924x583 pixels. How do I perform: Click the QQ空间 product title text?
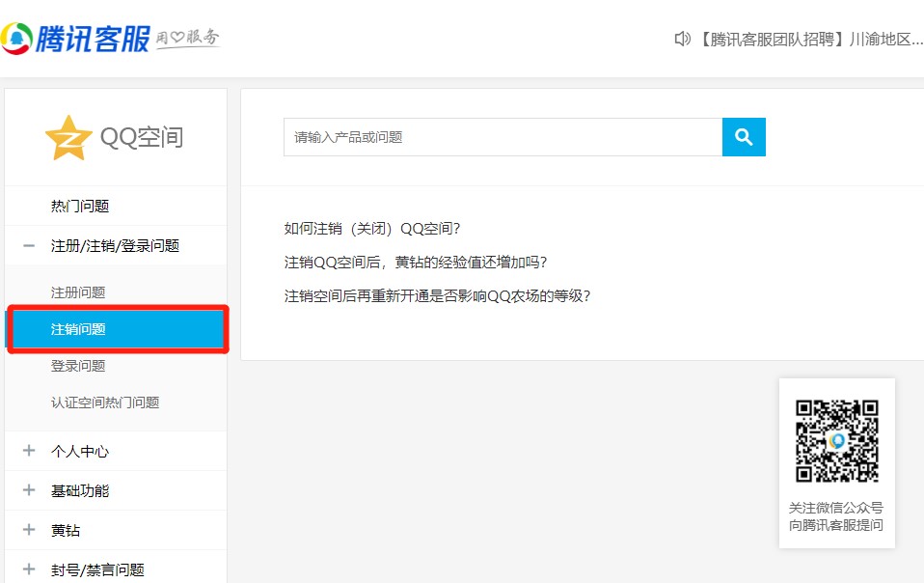click(142, 137)
